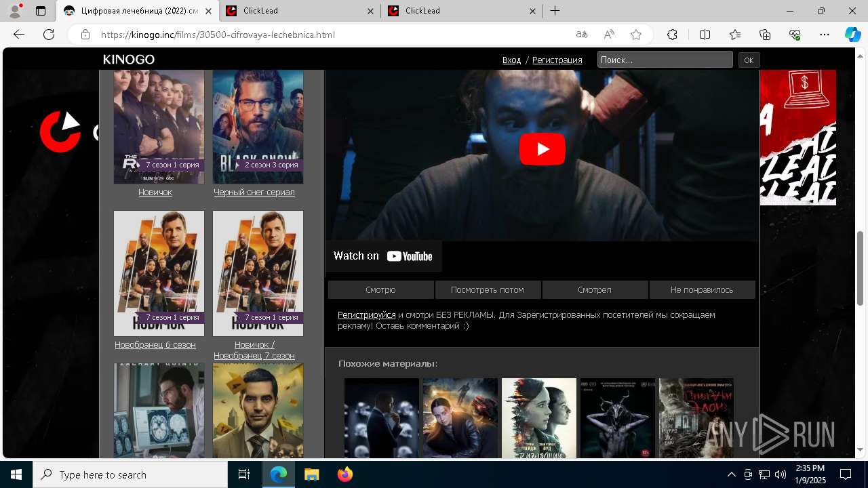This screenshot has height=488, width=868.
Task: Open the translate page icon
Action: click(x=581, y=35)
